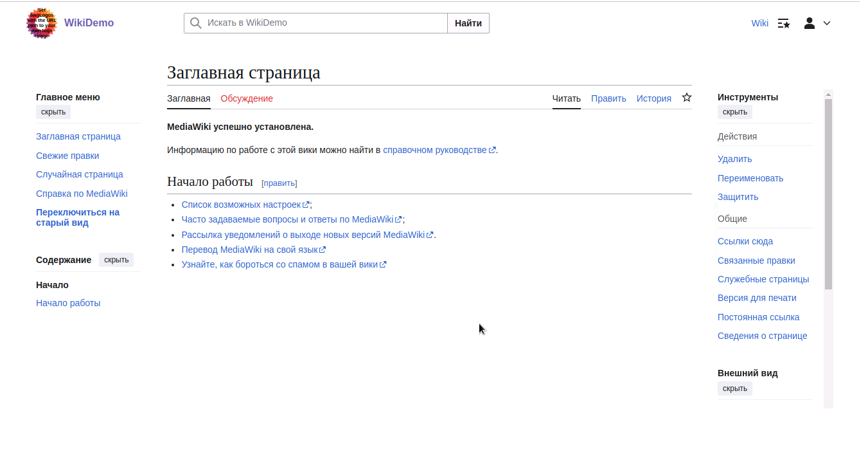Click Переключиться на старый вид

click(77, 217)
